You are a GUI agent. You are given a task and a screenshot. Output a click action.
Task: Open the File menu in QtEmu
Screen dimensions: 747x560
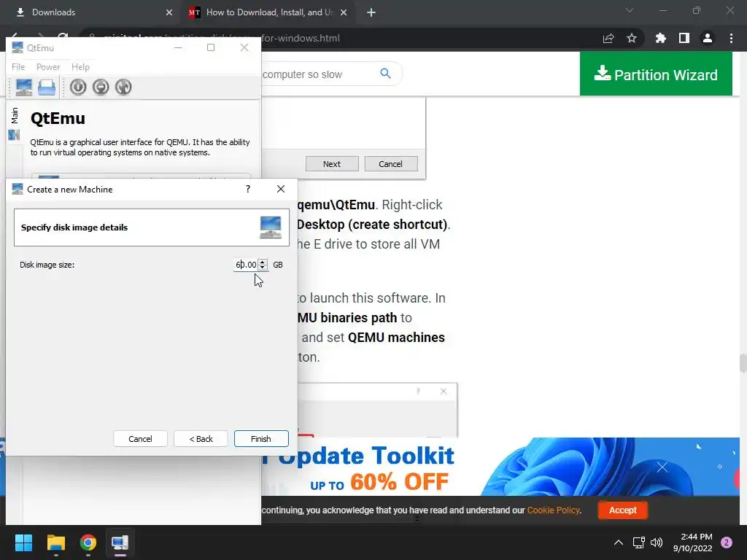pyautogui.click(x=18, y=67)
